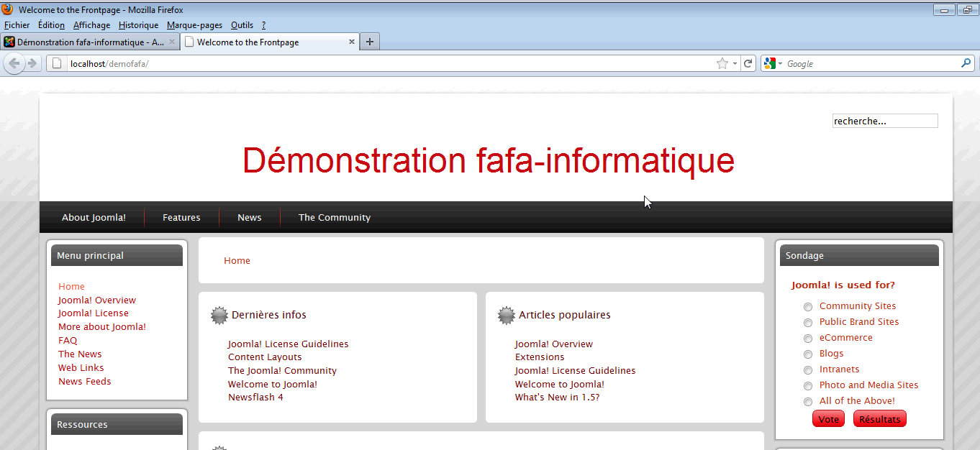Close the Welcome to the Frontpage tab
The width and height of the screenshot is (980, 450).
(352, 42)
